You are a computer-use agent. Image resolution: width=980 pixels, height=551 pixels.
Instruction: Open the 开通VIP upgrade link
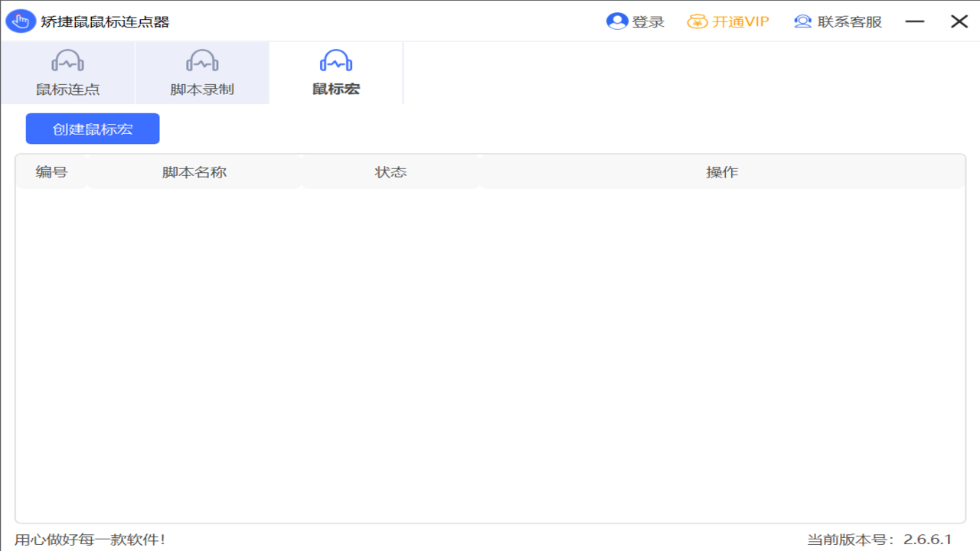(x=738, y=21)
